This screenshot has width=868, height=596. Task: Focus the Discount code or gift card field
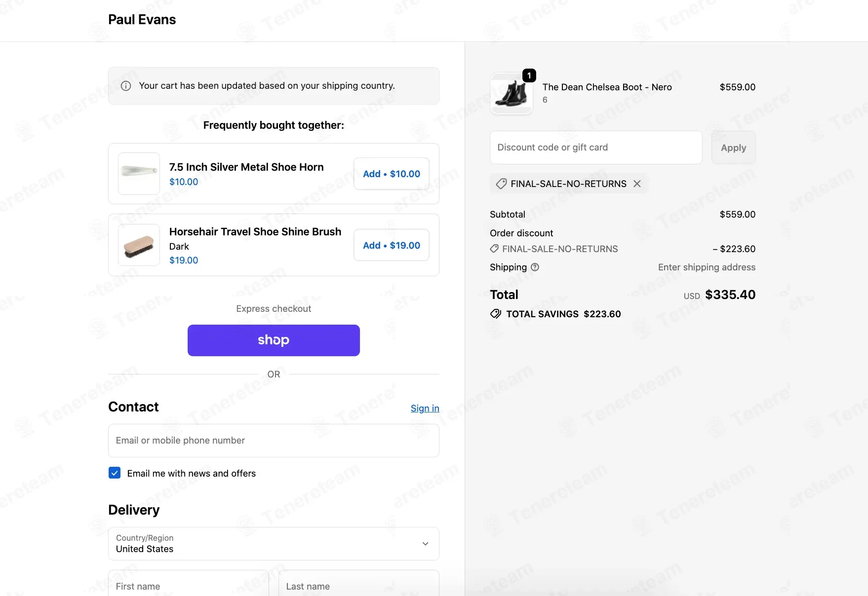click(x=595, y=148)
